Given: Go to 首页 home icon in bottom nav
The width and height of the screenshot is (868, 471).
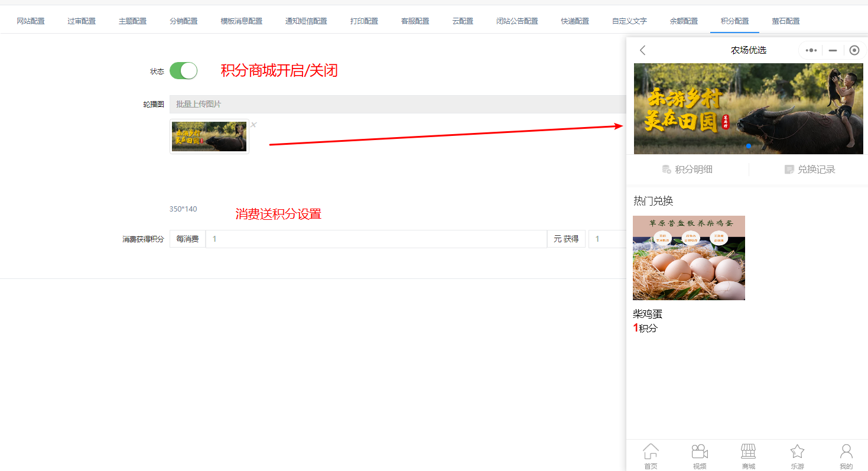Looking at the screenshot, I should pos(651,451).
